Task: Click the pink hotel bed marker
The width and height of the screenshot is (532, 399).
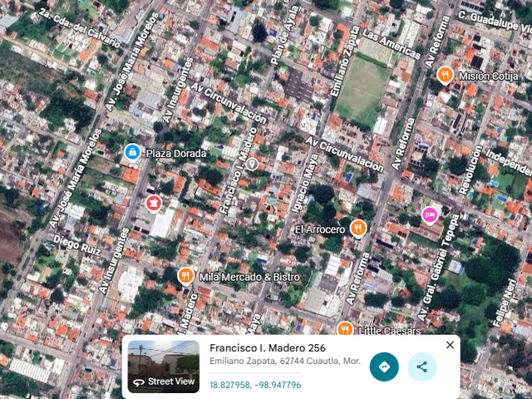Action: [x=430, y=215]
